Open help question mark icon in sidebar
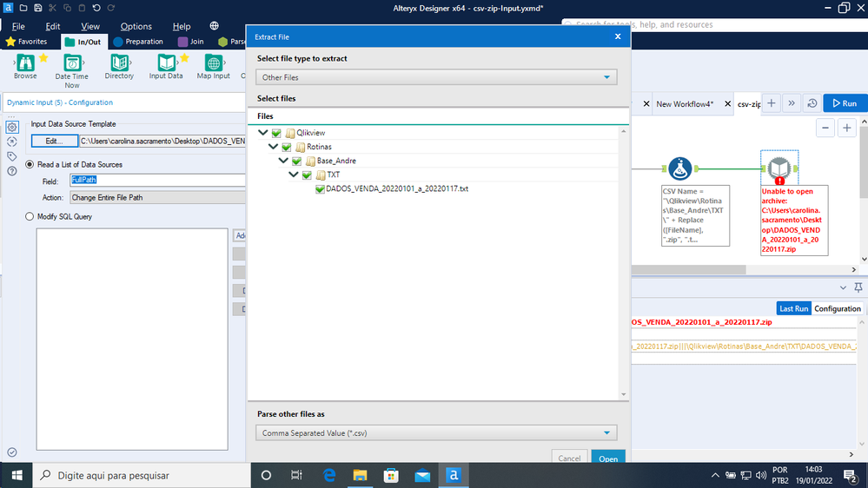Viewport: 868px width, 488px height. (12, 171)
